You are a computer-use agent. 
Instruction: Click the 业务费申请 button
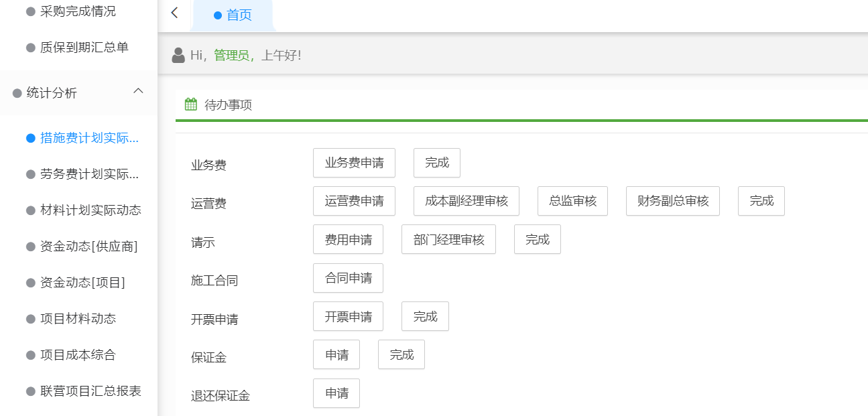tap(354, 163)
